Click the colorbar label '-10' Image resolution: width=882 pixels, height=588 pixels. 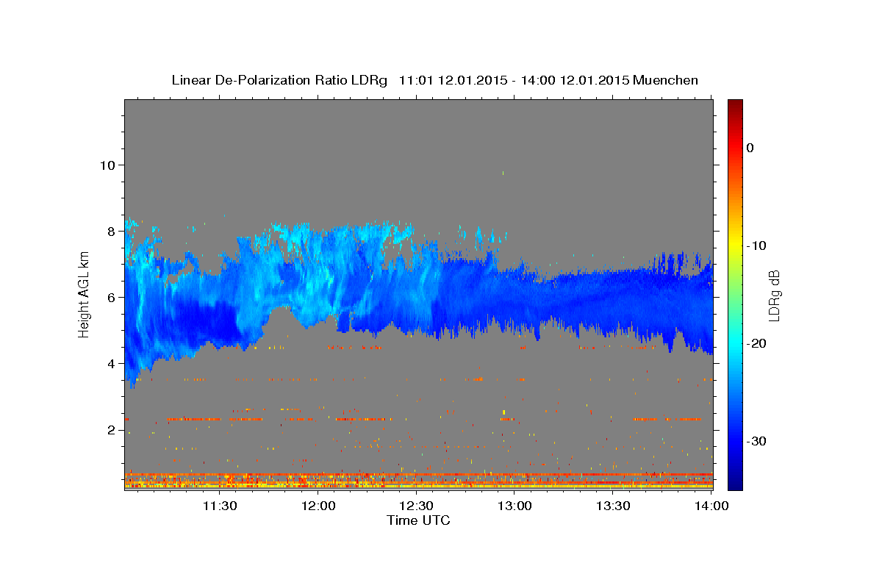pyautogui.click(x=756, y=245)
